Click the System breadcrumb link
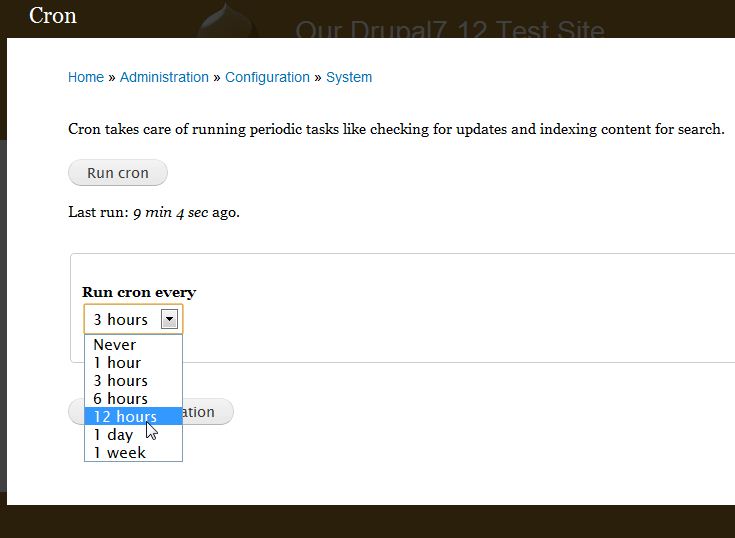735x538 pixels. [349, 77]
